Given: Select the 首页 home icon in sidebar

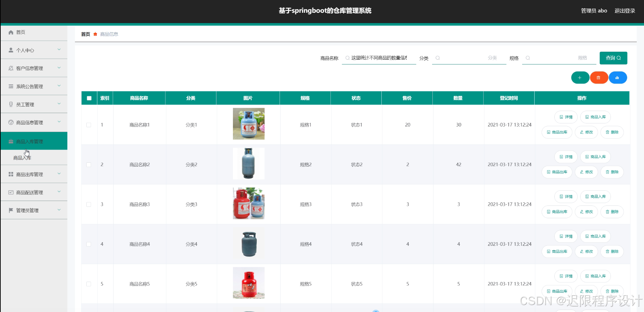Looking at the screenshot, I should (11, 32).
